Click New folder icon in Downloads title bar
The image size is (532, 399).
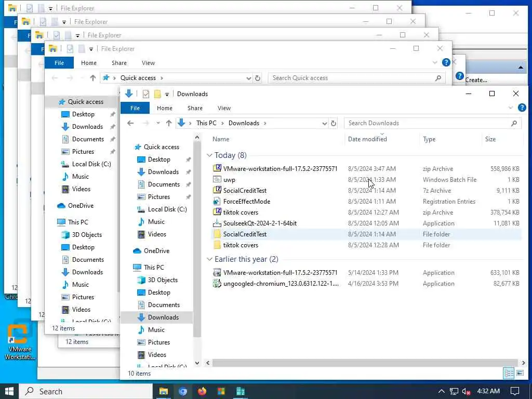(157, 94)
